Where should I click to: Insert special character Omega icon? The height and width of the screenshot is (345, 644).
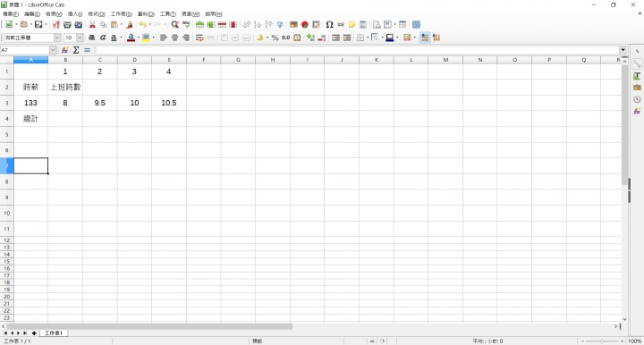click(x=329, y=25)
